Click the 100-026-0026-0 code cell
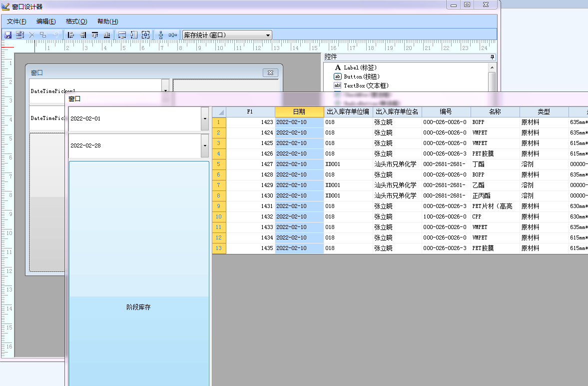This screenshot has height=386, width=588. [x=446, y=217]
